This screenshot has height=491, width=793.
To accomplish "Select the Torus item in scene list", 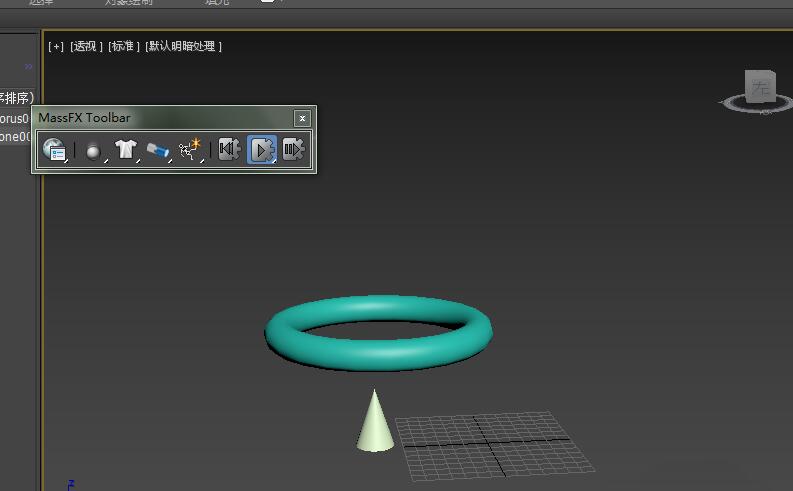I will tap(14, 118).
